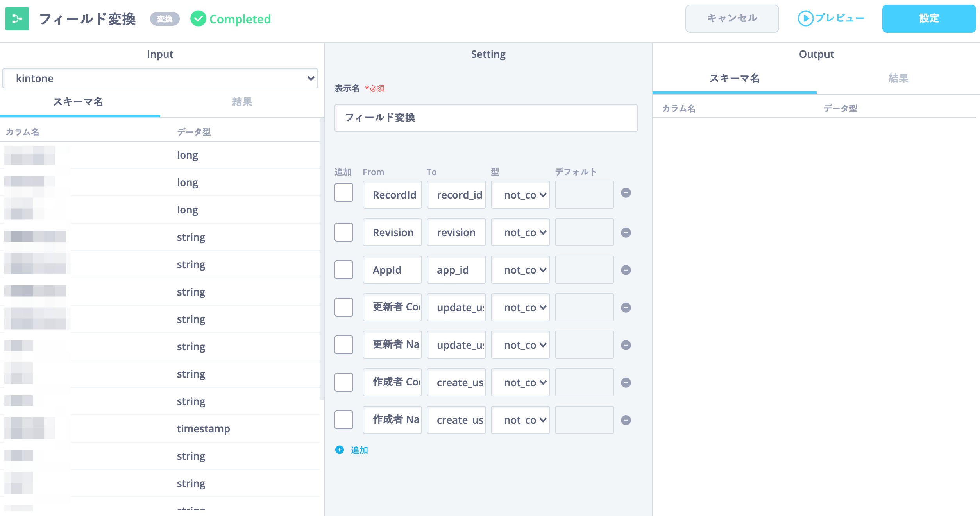Remove the 作成者 Code mapping row
The width and height of the screenshot is (980, 516).
tap(626, 383)
